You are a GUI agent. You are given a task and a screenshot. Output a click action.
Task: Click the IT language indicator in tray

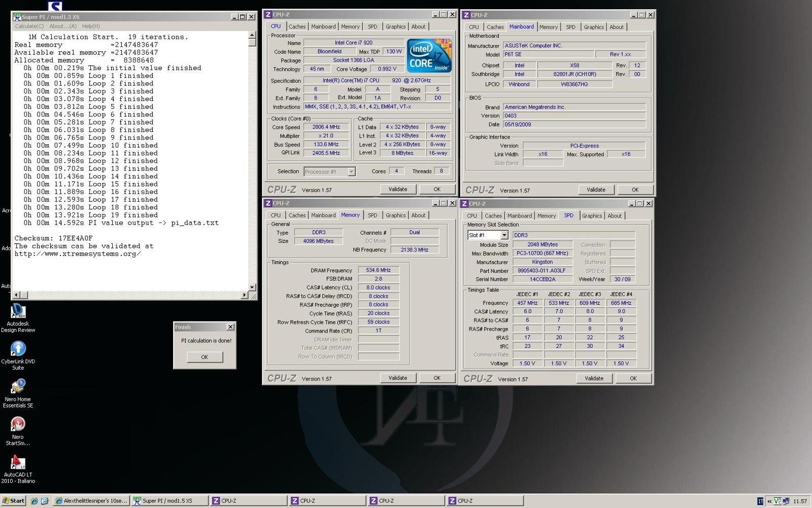(x=760, y=501)
